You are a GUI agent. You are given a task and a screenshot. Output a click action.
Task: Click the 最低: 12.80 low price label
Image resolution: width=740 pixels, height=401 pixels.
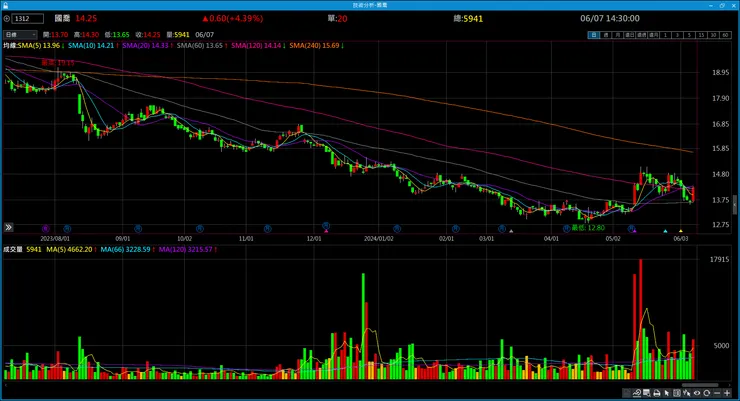coord(588,227)
